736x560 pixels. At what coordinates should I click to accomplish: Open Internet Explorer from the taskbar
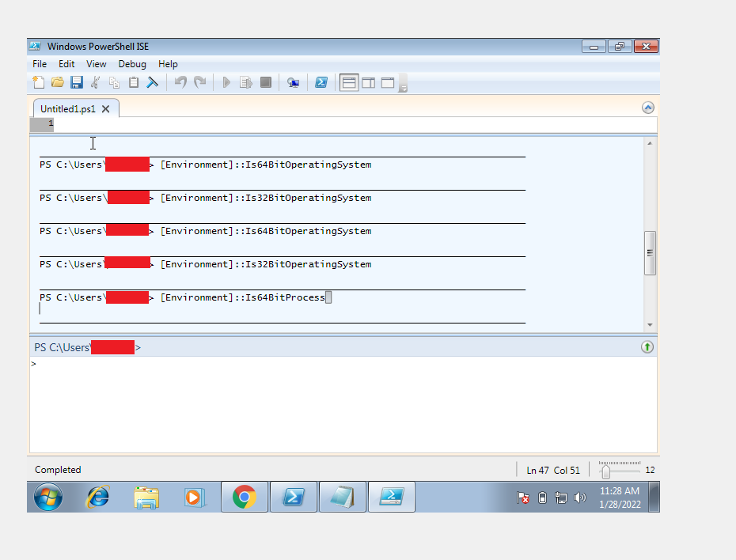tap(97, 498)
